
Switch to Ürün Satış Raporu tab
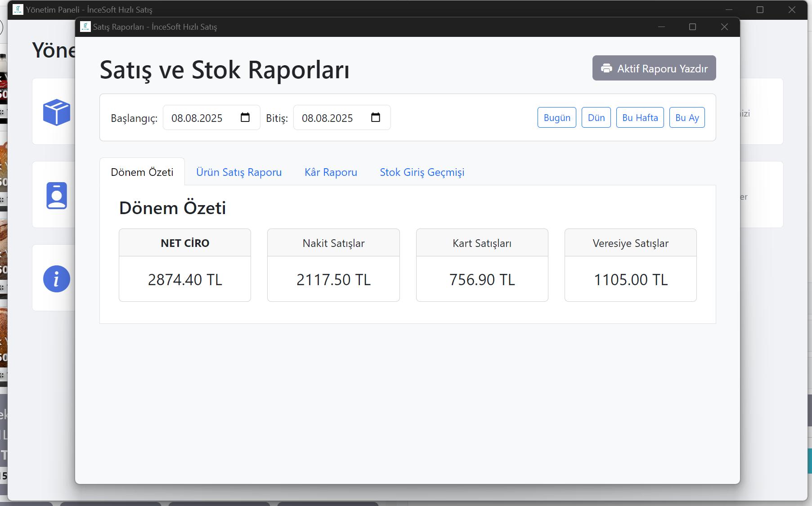[239, 172]
